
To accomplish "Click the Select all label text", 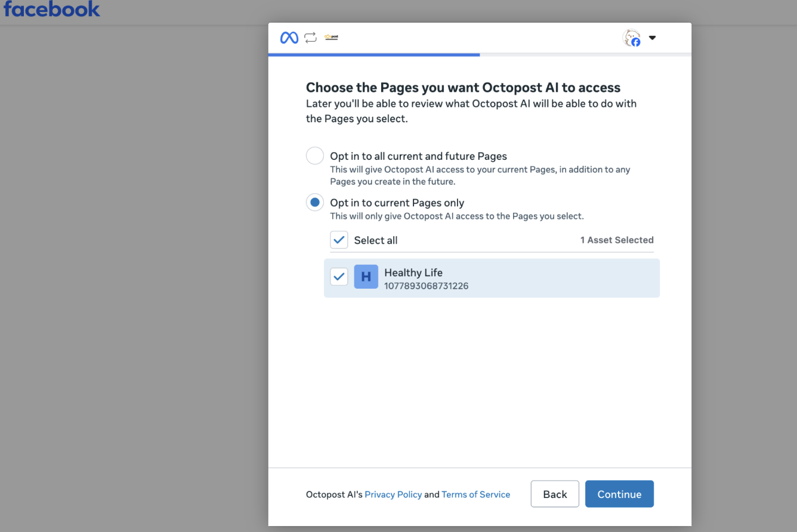I will [x=376, y=240].
